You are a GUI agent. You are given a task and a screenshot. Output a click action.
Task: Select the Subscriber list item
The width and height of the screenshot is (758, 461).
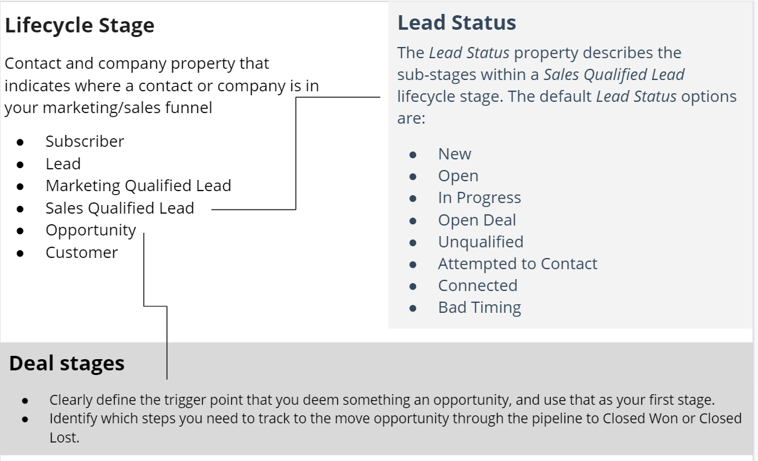click(x=85, y=141)
